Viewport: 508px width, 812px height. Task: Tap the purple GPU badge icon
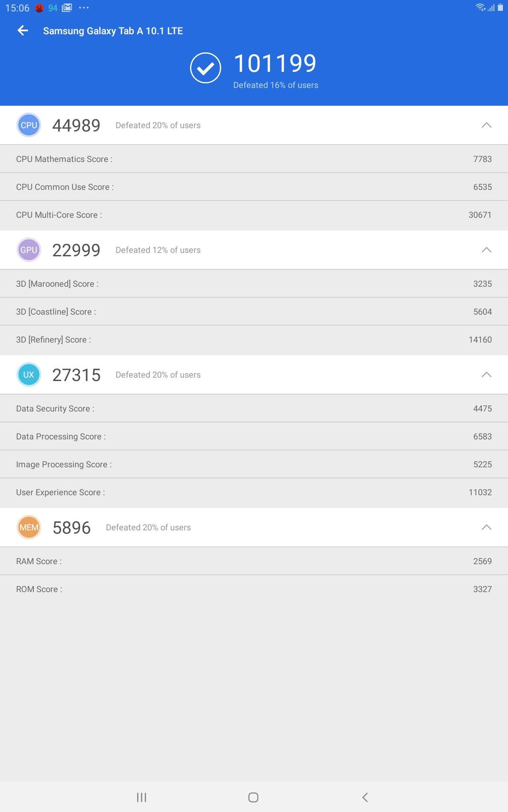click(x=29, y=250)
